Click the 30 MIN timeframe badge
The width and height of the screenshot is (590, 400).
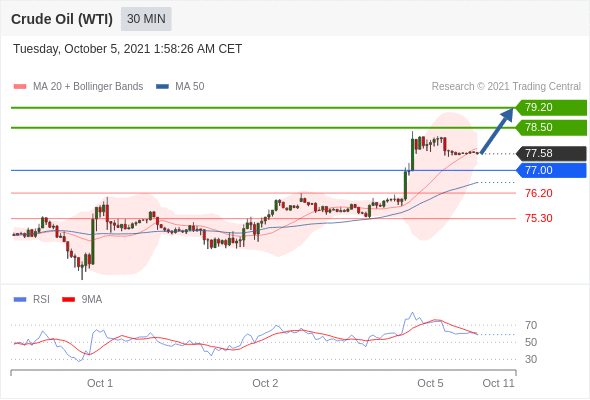pos(146,19)
